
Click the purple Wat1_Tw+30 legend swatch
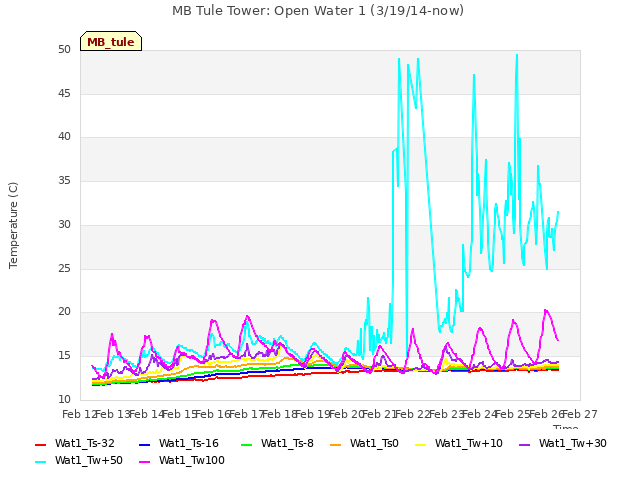524,444
